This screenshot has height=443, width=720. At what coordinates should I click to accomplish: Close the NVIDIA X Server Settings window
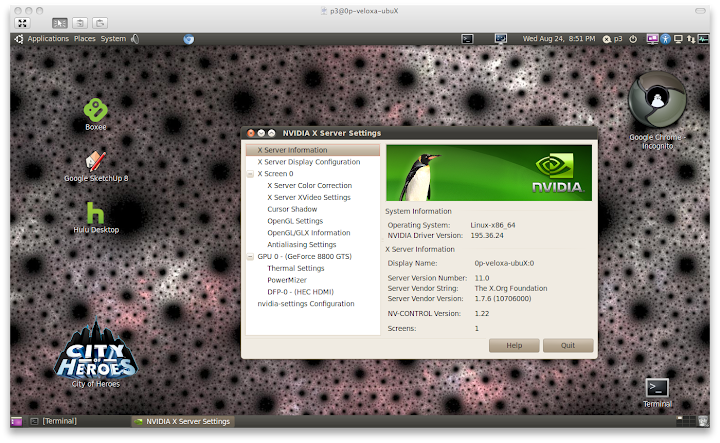(251, 133)
